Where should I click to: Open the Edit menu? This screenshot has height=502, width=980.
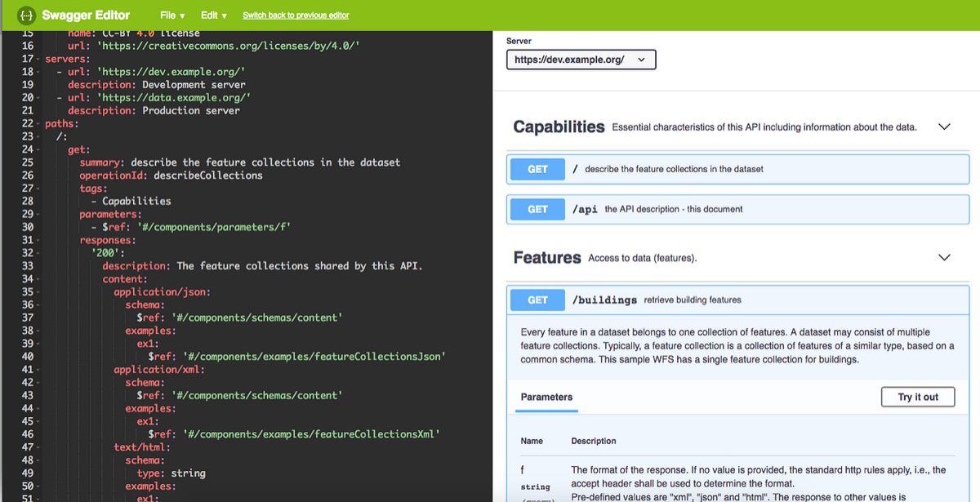coord(214,16)
